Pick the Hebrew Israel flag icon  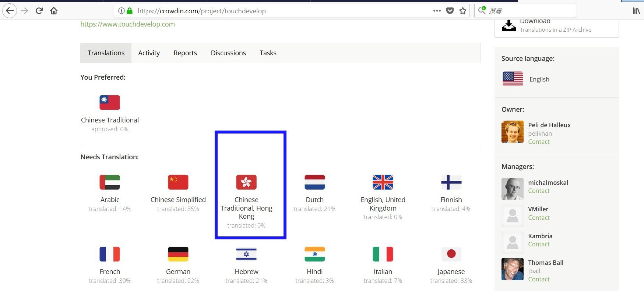pyautogui.click(x=246, y=254)
